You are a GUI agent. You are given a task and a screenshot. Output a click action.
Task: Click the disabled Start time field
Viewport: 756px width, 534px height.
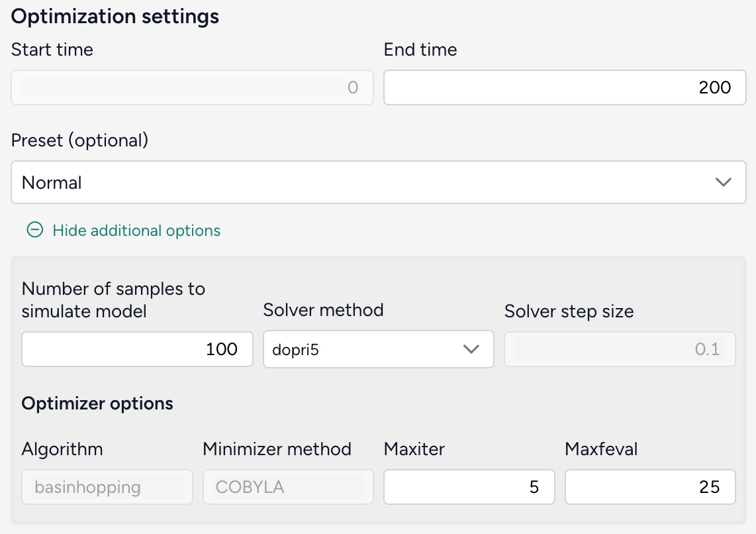coord(192,87)
